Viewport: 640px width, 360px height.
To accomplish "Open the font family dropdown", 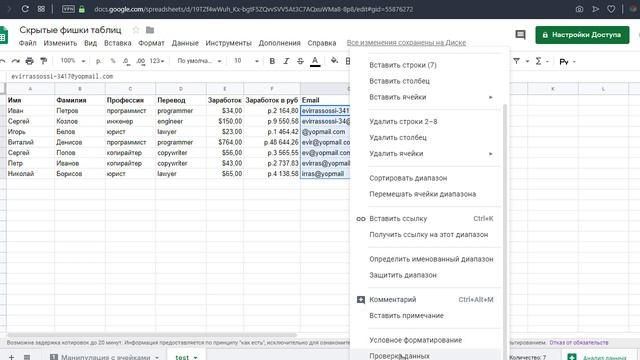I will (199, 61).
